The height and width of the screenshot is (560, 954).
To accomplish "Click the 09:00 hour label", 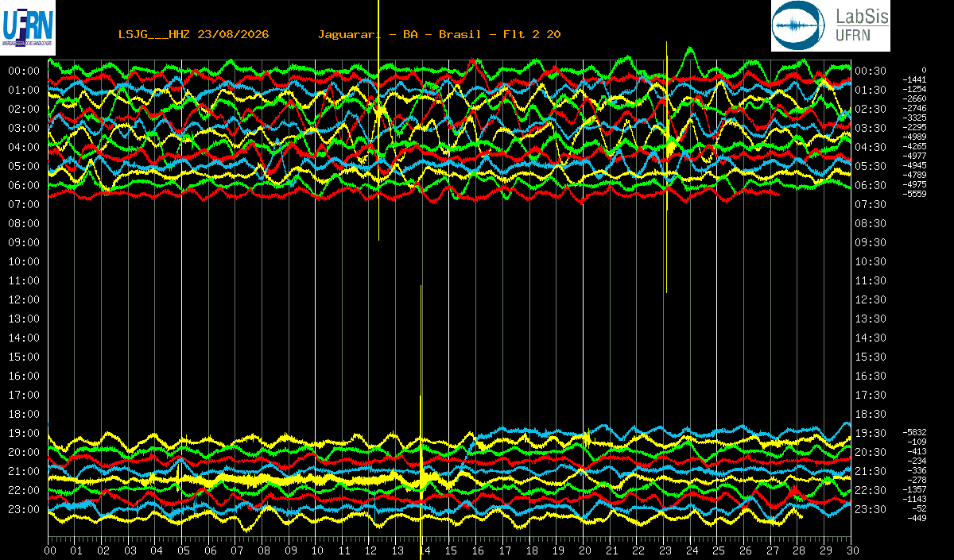I will [24, 242].
